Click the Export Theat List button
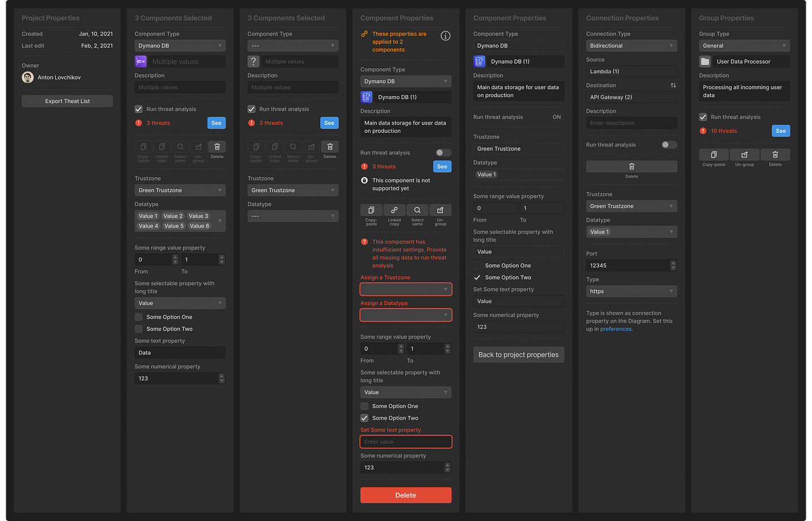The image size is (812, 521). click(x=67, y=101)
